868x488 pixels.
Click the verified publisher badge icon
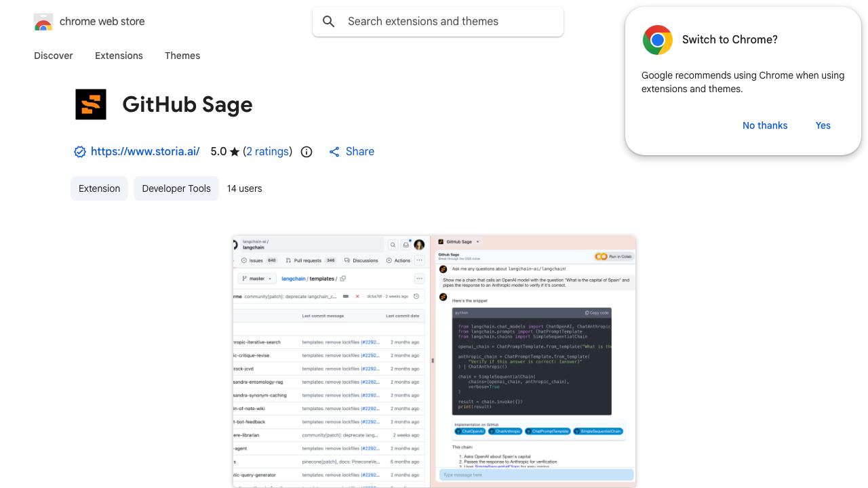click(x=80, y=152)
